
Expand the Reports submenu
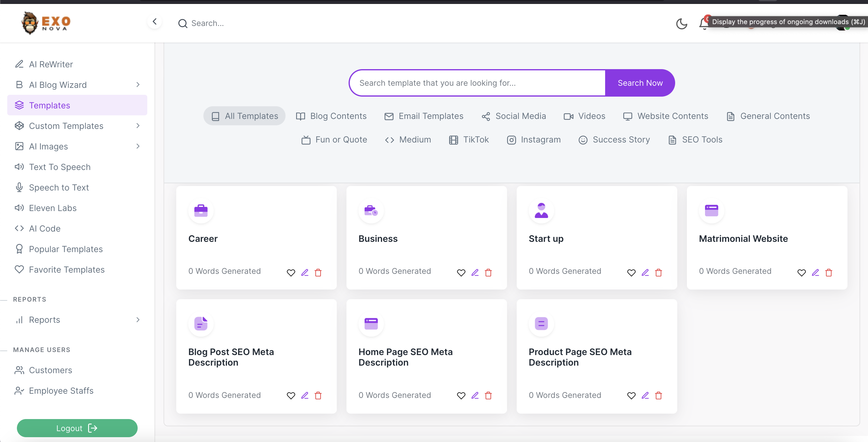pyautogui.click(x=138, y=320)
